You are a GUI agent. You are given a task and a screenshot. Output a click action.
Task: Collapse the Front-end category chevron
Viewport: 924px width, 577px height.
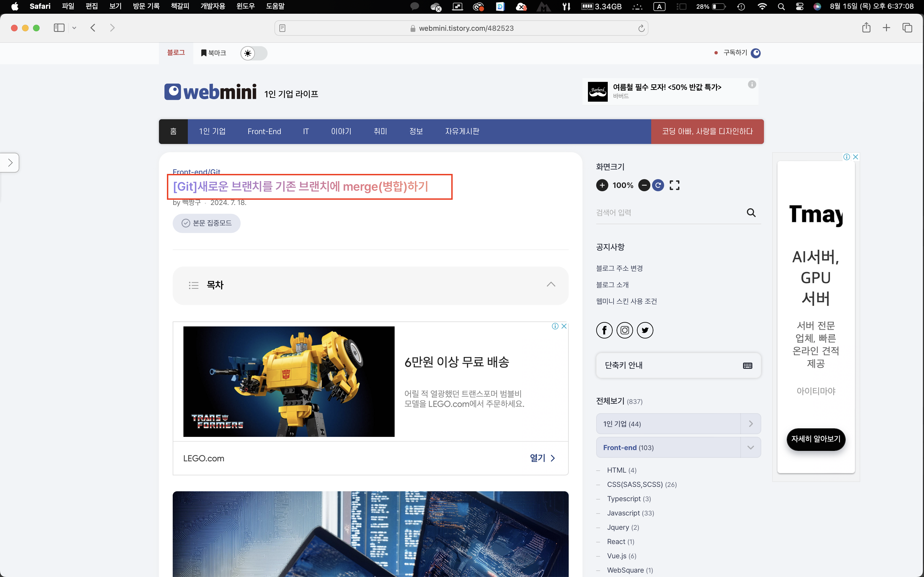point(750,448)
